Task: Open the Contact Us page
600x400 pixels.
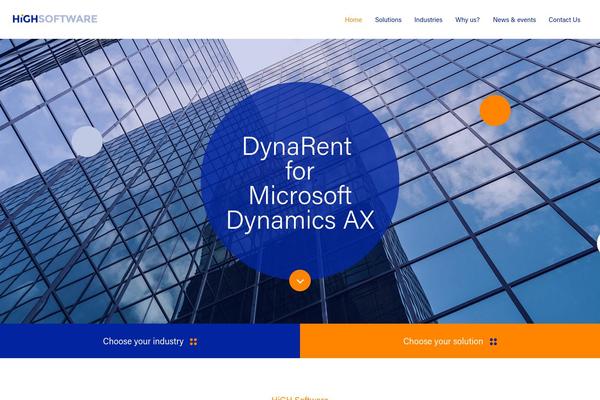Action: point(564,20)
